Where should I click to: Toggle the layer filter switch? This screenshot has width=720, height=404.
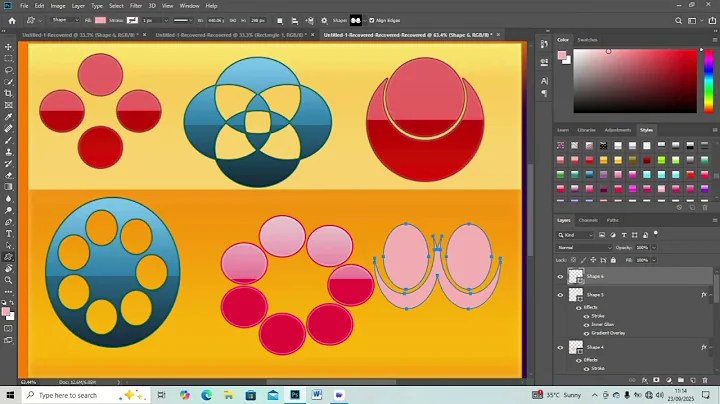click(x=656, y=234)
